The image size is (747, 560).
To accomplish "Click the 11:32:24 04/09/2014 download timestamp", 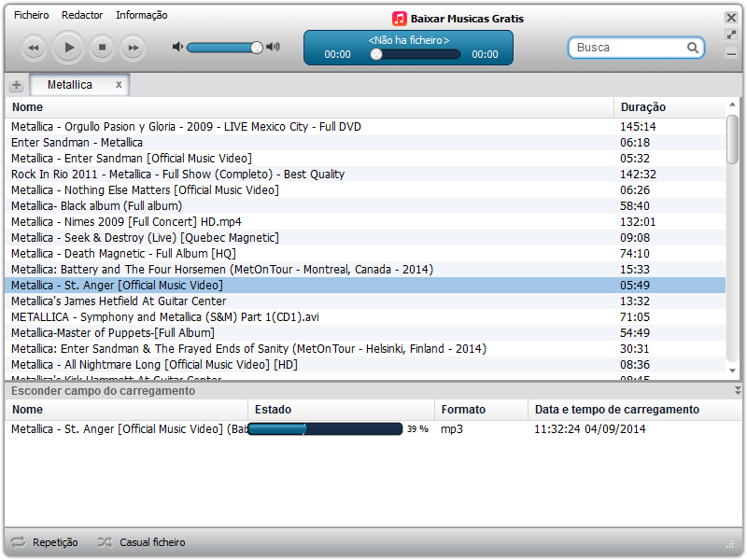I will [x=590, y=429].
